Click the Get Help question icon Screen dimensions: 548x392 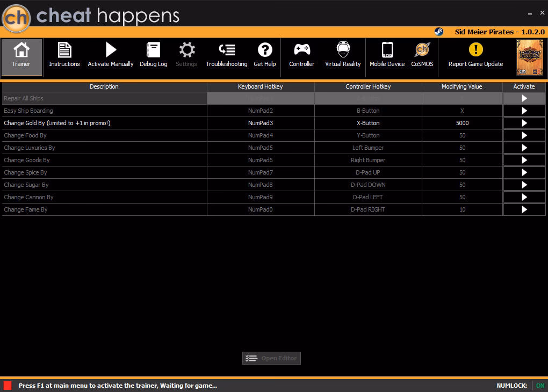click(265, 49)
